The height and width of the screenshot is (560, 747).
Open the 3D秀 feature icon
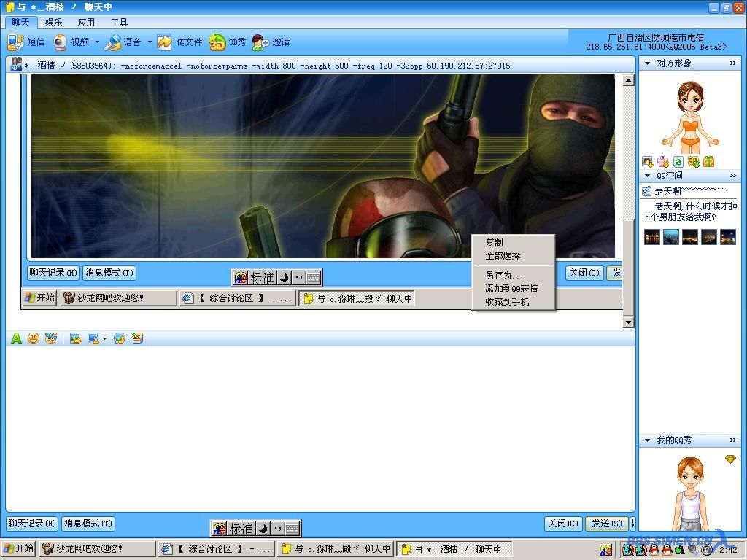point(217,42)
